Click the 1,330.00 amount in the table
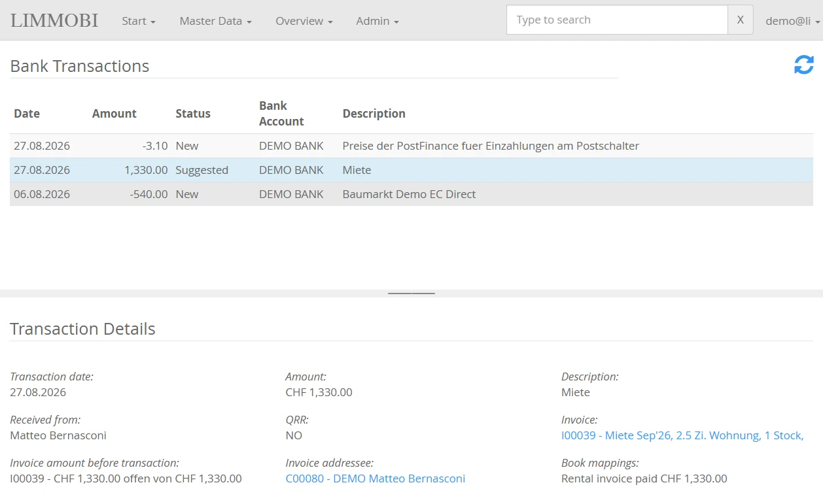Image resolution: width=823 pixels, height=504 pixels. point(146,170)
